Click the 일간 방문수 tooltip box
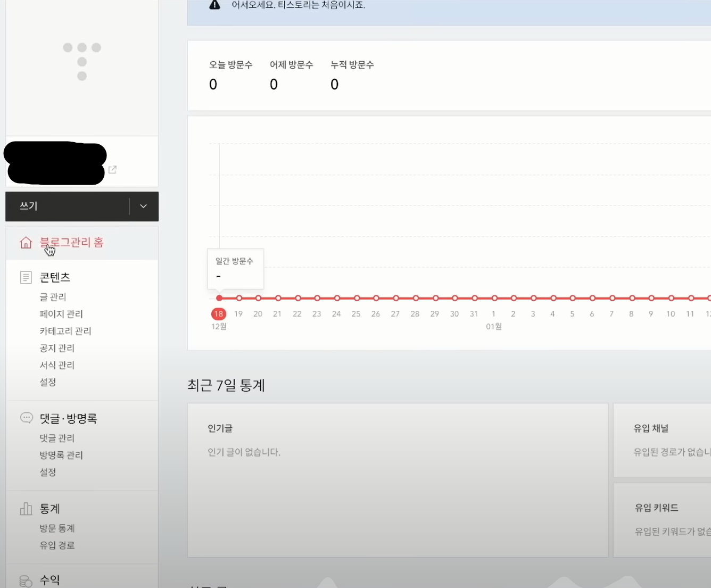This screenshot has width=711, height=588. (235, 269)
